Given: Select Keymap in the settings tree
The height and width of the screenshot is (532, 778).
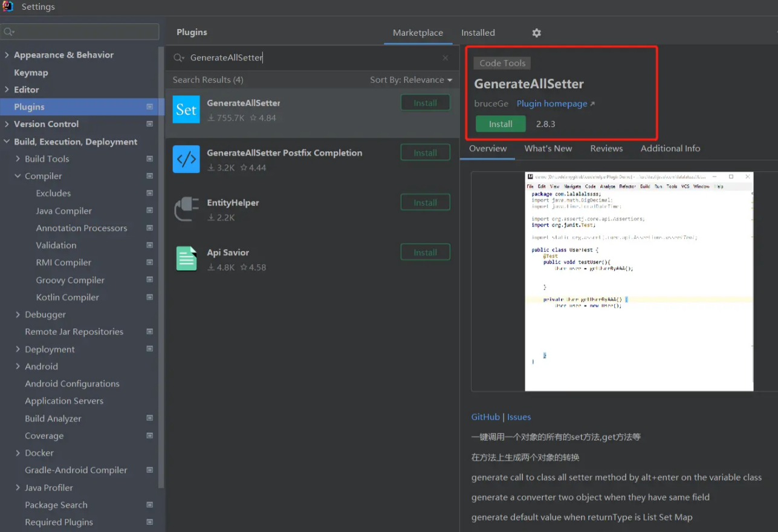Looking at the screenshot, I should point(31,73).
